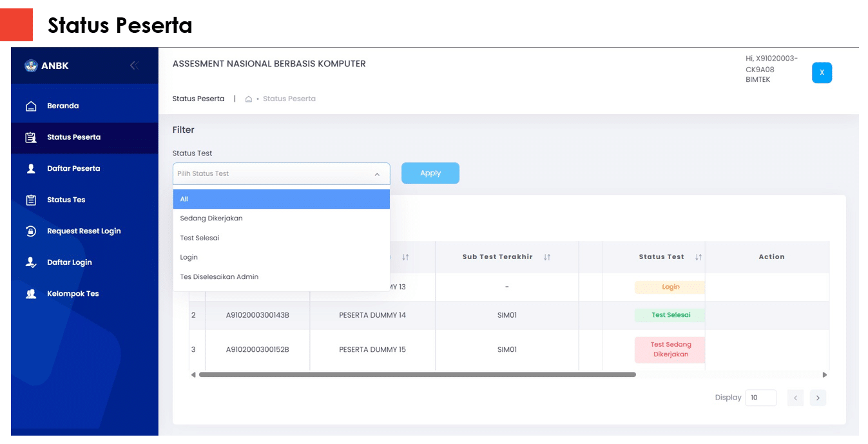Open Daftar Login sidebar item
868x444 pixels.
[84, 262]
